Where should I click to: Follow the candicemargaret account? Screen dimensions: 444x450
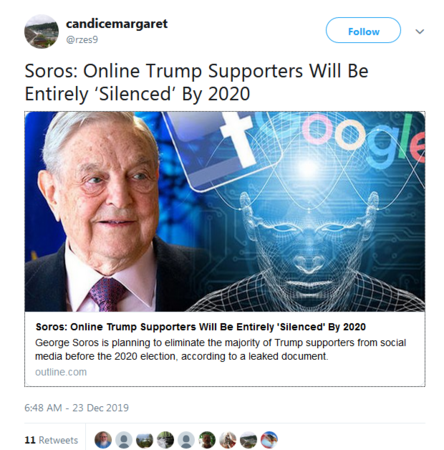tap(363, 30)
